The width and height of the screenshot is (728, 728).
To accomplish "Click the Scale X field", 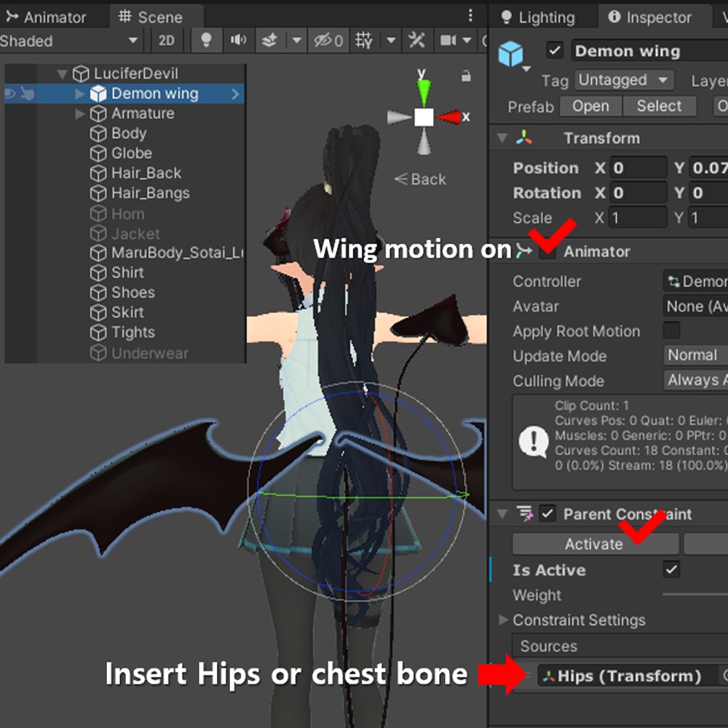I will [639, 218].
